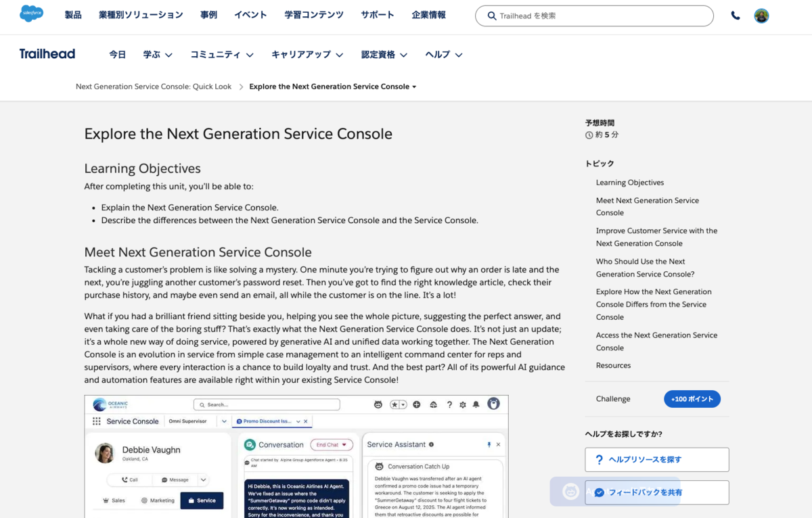Screen dimensions: 812x518
Task: Open the 学習コンテンツ menu
Action: (x=314, y=15)
